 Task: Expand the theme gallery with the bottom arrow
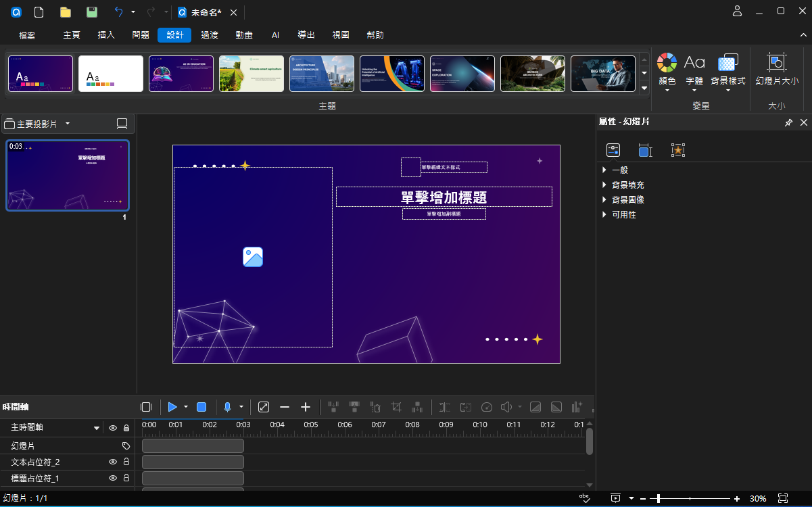pos(644,87)
